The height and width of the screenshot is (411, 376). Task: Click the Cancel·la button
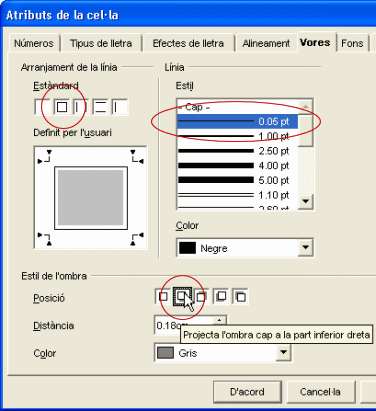coord(320,392)
